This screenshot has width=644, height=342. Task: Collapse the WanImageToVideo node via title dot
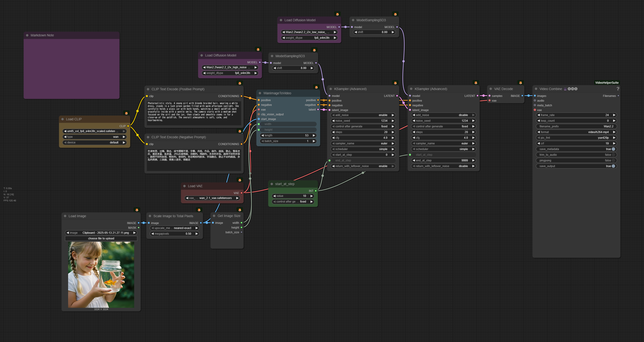[260, 93]
